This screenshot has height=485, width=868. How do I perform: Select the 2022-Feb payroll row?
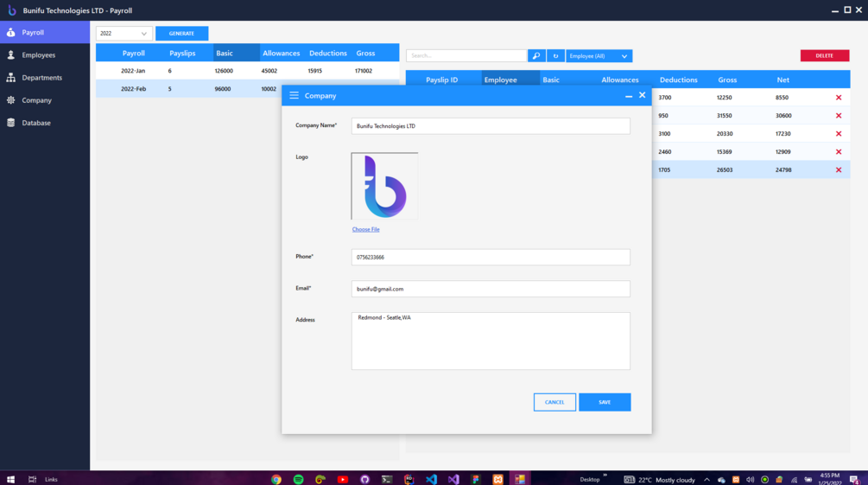coord(189,89)
